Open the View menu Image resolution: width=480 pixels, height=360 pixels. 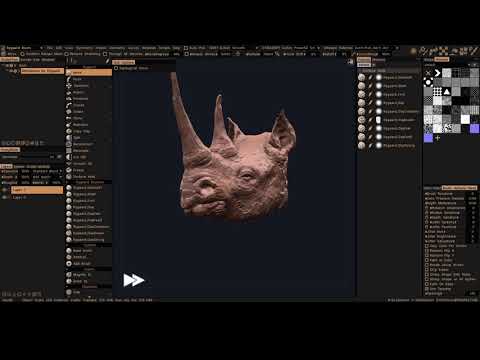point(69,48)
